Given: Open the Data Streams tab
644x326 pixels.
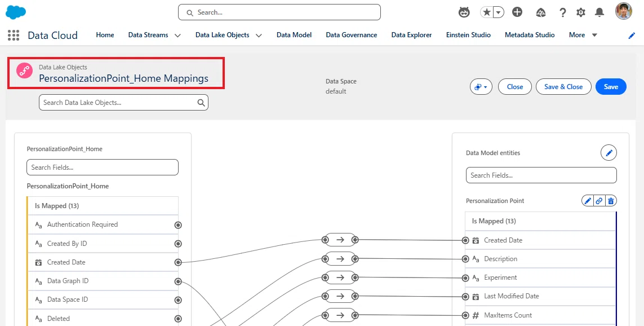Looking at the screenshot, I should (x=148, y=35).
